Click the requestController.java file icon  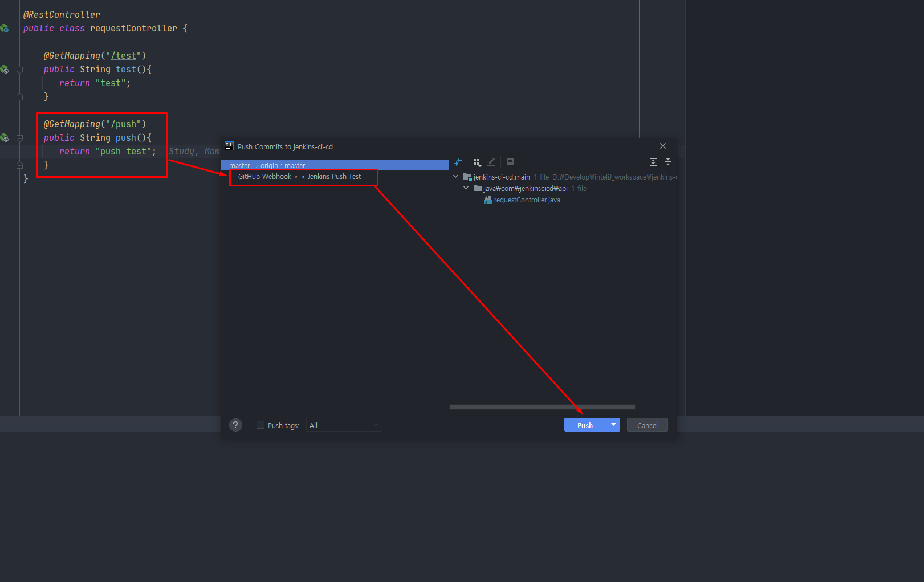488,200
